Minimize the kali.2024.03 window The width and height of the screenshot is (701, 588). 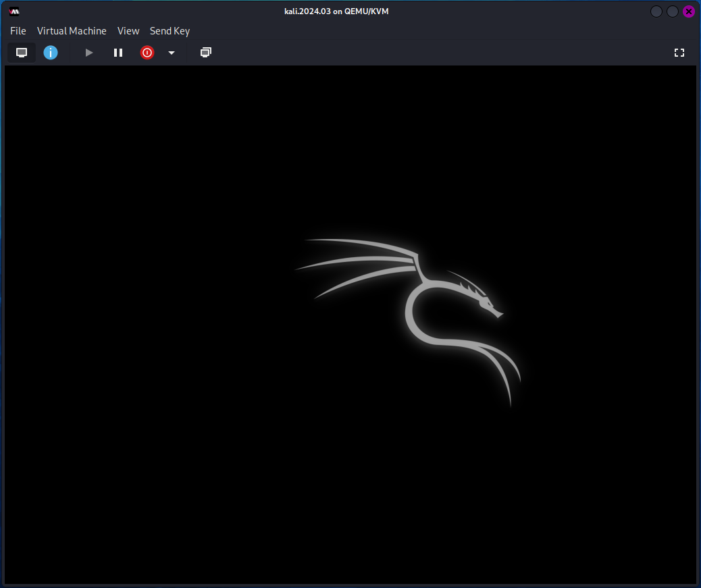coord(656,11)
